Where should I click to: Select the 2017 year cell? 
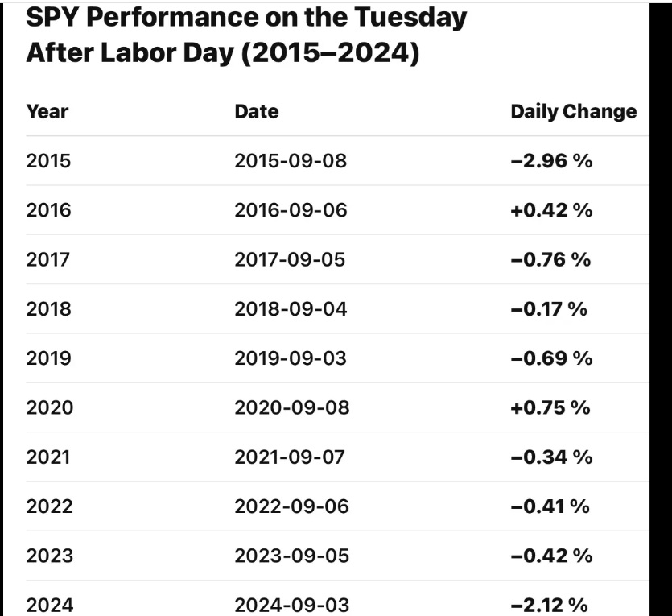point(48,259)
